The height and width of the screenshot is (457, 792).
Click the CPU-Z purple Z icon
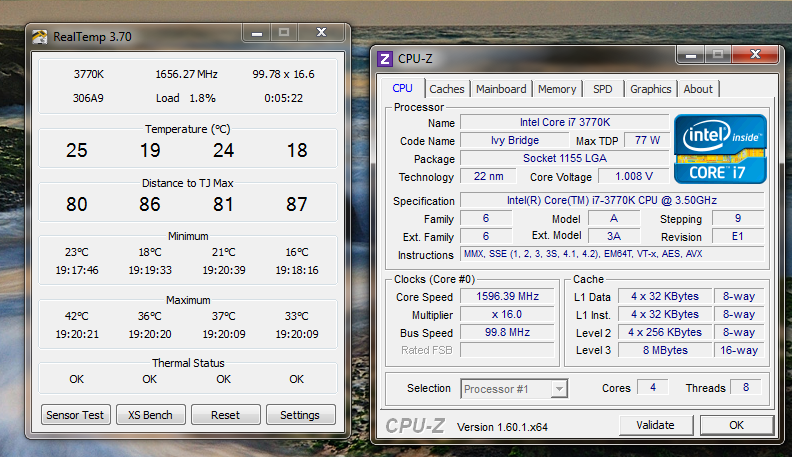pyautogui.click(x=384, y=59)
